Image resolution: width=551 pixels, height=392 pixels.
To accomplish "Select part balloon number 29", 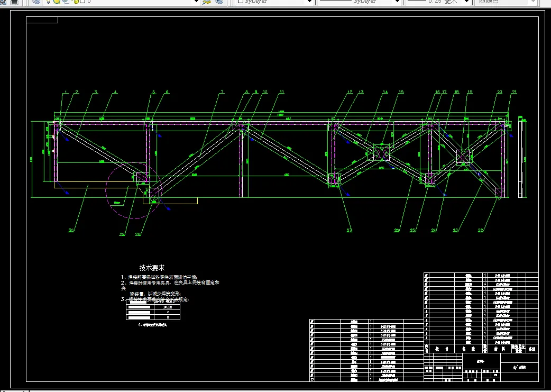I will click(122, 234).
